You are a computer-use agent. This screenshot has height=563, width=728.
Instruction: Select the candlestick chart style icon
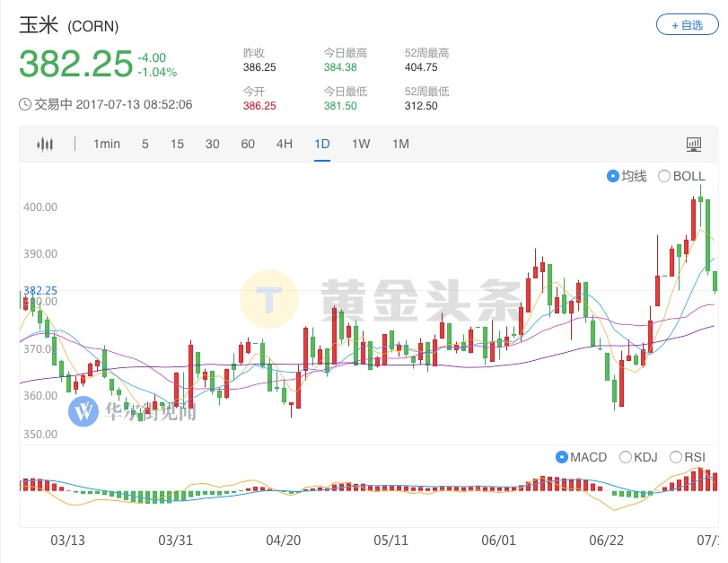pyautogui.click(x=44, y=144)
